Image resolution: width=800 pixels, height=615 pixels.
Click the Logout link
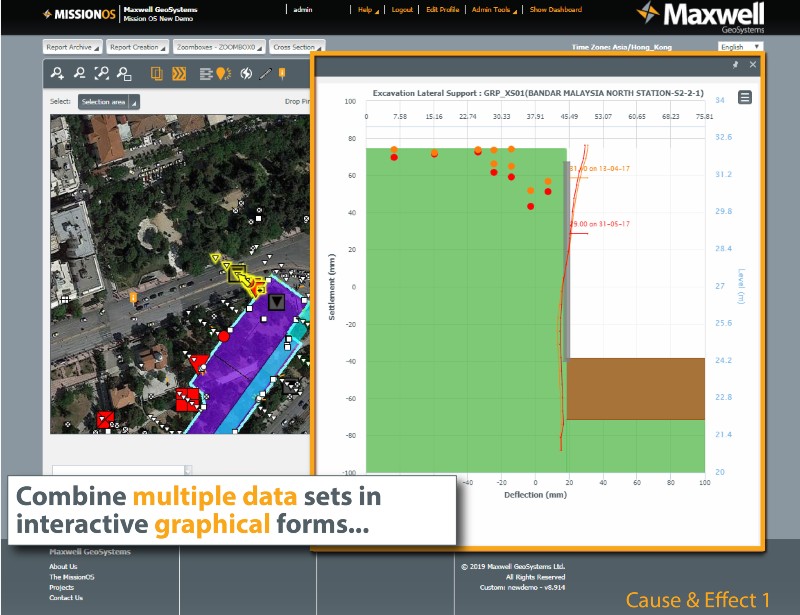point(402,10)
